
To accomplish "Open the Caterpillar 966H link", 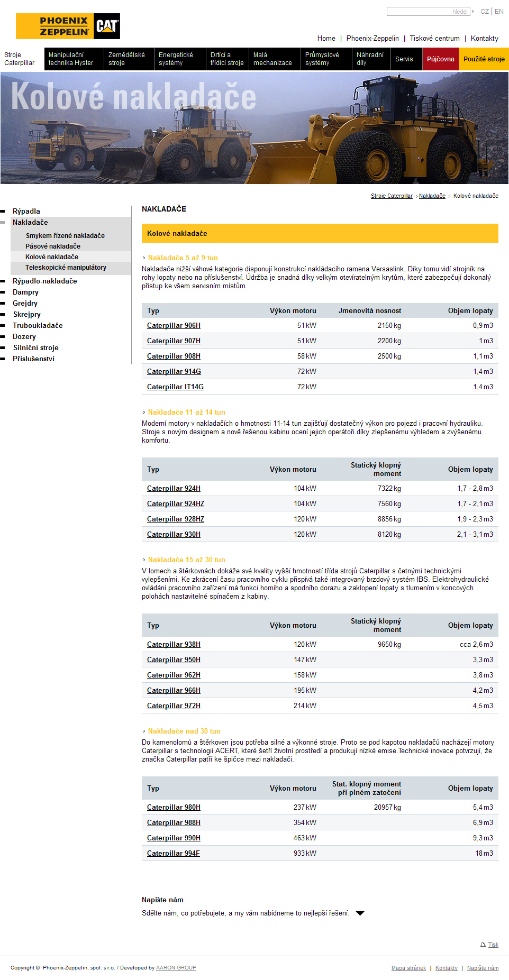I will click(174, 690).
